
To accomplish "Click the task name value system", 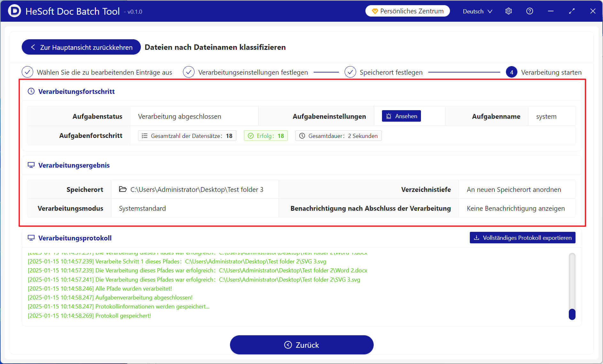I will click(x=546, y=117).
